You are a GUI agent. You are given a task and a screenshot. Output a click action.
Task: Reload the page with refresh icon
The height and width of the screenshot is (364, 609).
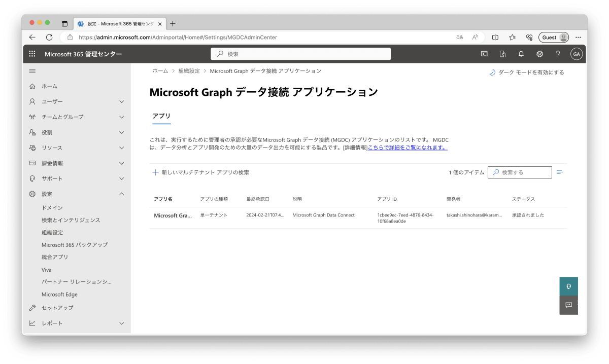click(x=49, y=37)
